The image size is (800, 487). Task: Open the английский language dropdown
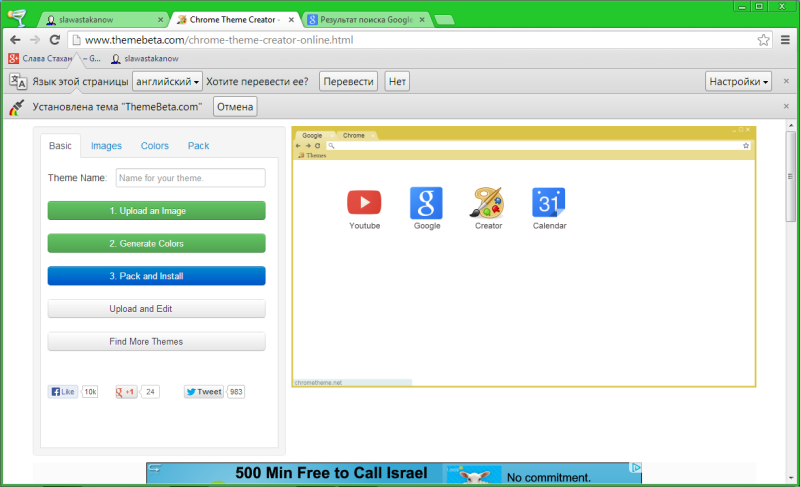(x=167, y=82)
